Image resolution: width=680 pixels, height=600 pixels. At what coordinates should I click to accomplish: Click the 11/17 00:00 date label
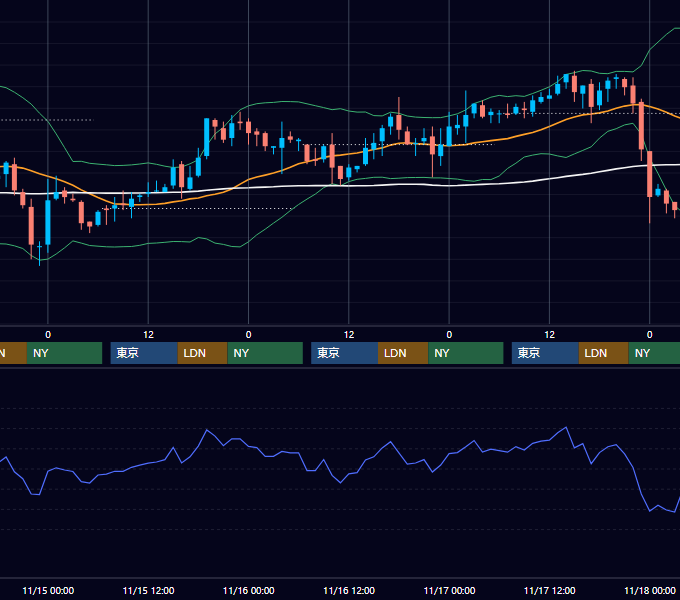tap(449, 590)
